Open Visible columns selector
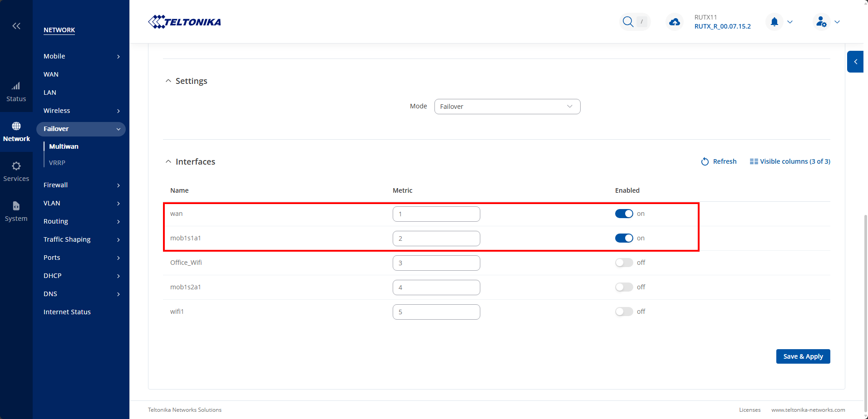The height and width of the screenshot is (419, 868). coord(790,161)
